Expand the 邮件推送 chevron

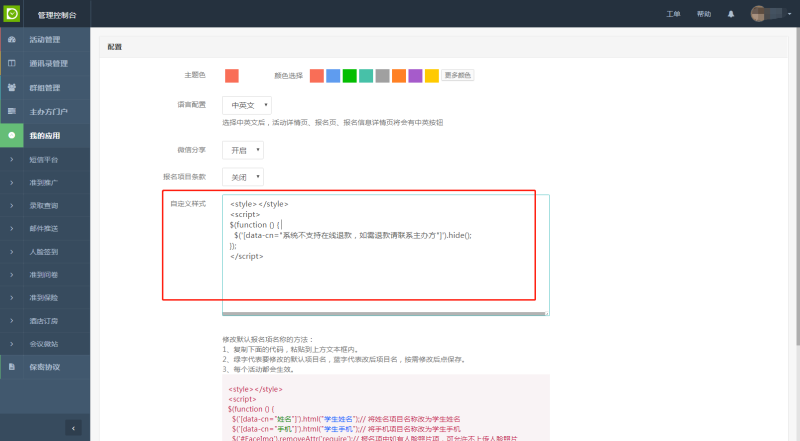tap(12, 228)
